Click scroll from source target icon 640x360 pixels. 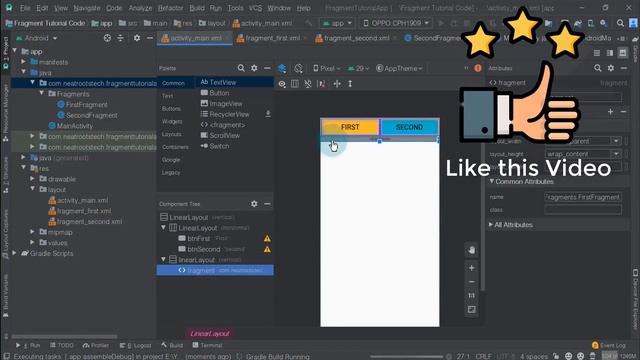tap(107, 38)
